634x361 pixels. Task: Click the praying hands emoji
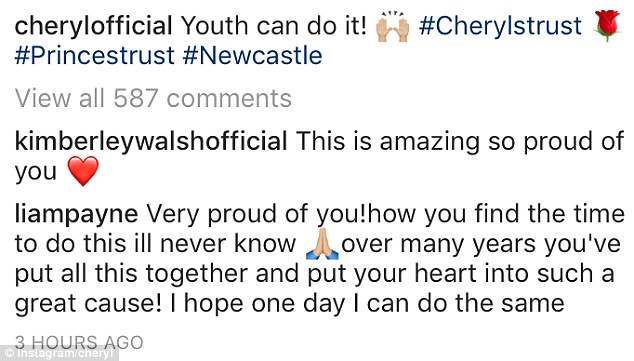(322, 244)
